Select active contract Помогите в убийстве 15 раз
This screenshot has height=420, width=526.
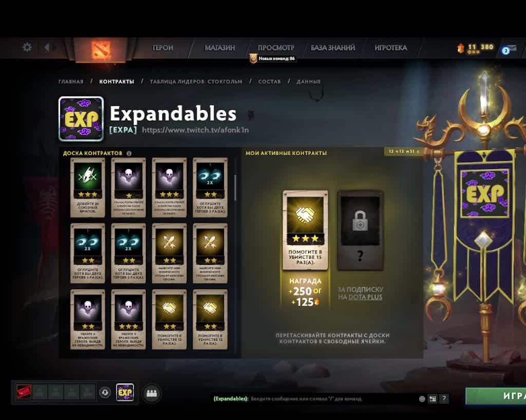pos(305,230)
